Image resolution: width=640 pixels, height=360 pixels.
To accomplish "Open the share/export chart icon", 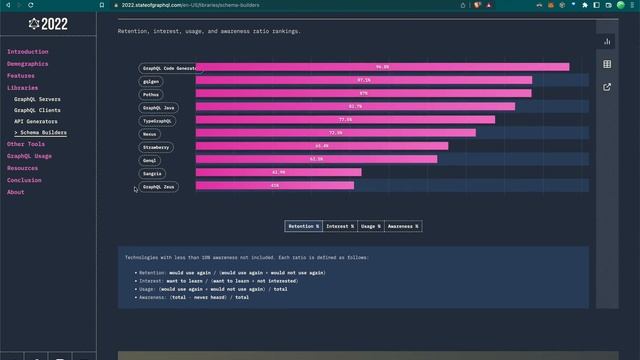I will coord(607,87).
